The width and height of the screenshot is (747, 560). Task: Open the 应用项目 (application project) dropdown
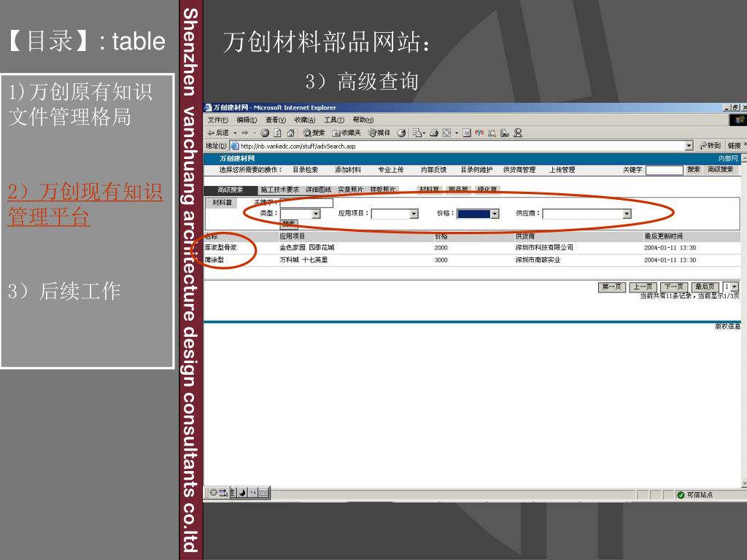tap(414, 214)
